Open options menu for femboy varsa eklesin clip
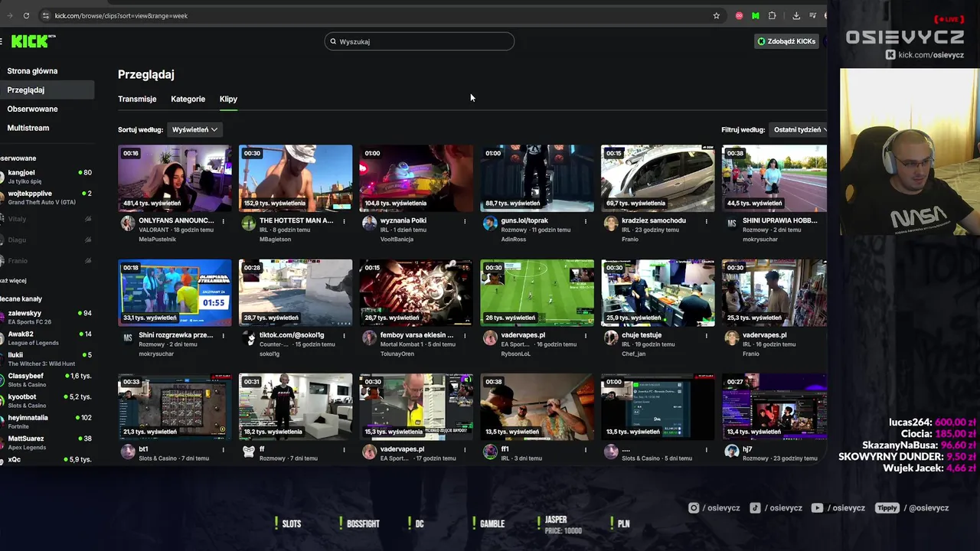This screenshot has width=980, height=551. (465, 335)
